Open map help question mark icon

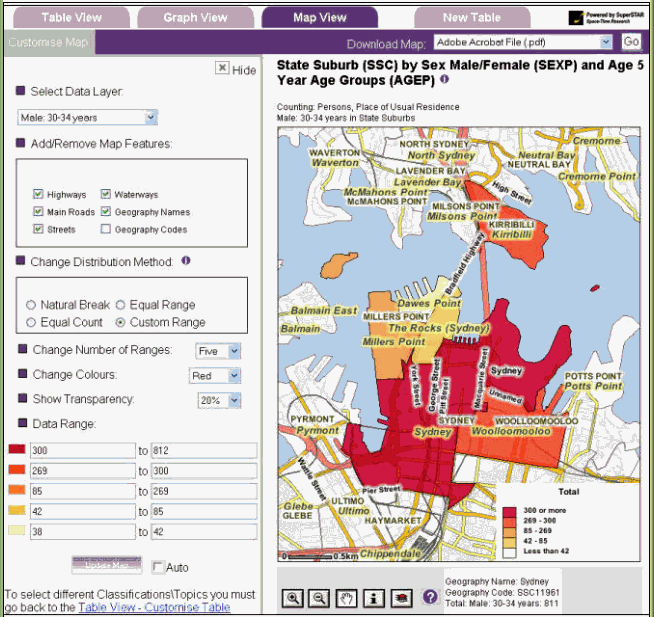[430, 597]
